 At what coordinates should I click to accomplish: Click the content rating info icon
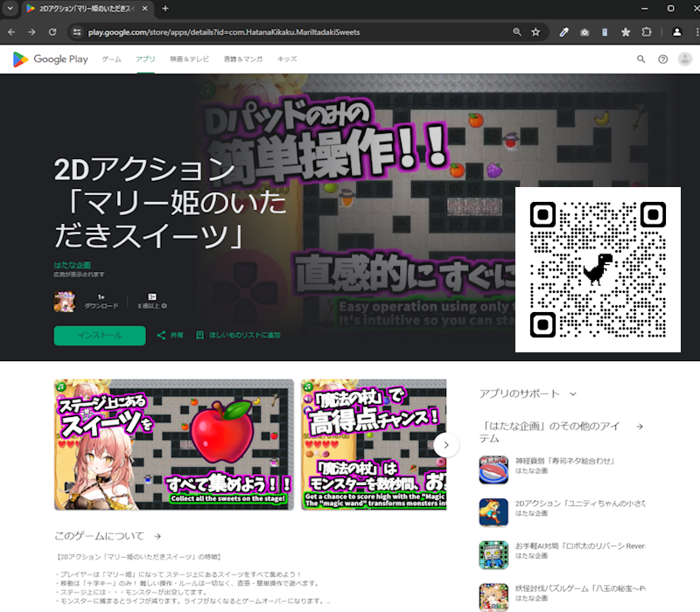(164, 306)
